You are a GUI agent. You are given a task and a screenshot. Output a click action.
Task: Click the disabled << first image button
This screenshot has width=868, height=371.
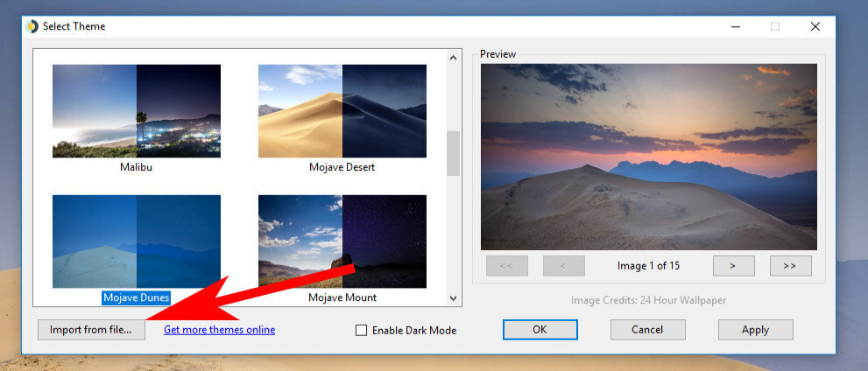coord(506,265)
